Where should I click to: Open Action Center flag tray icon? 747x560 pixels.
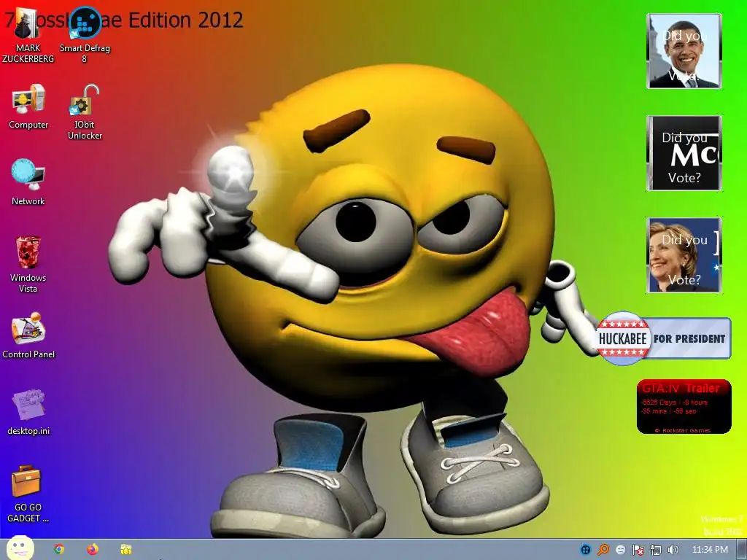[638, 550]
